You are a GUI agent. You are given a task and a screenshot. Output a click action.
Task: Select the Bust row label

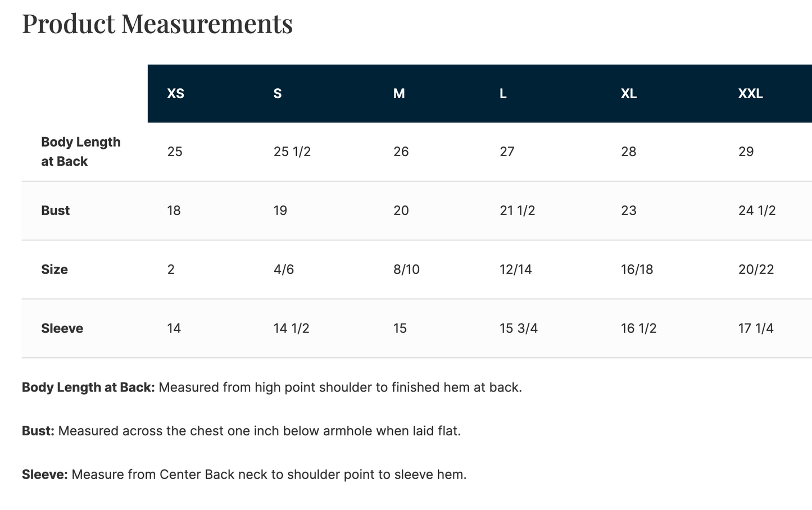click(56, 211)
